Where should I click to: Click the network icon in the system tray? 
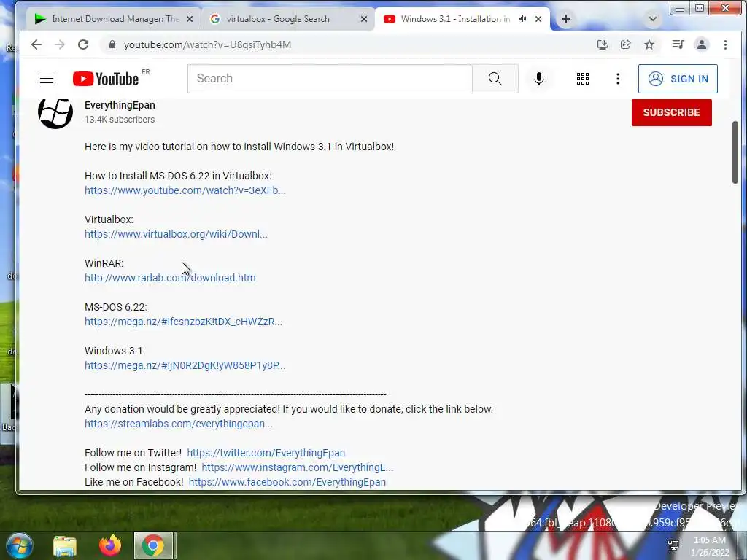[x=673, y=545]
